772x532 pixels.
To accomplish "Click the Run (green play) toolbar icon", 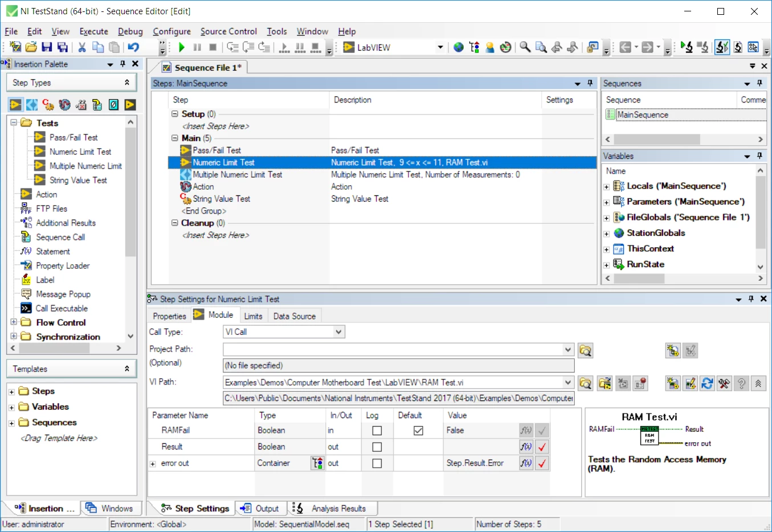I will [182, 47].
